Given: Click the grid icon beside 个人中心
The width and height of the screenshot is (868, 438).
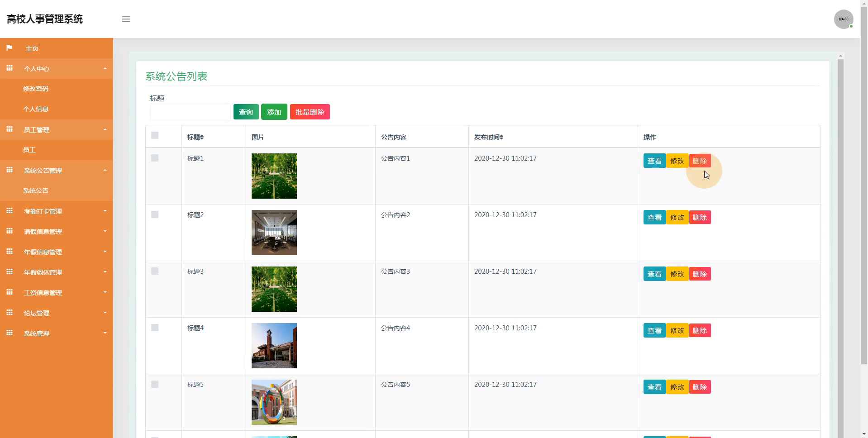Looking at the screenshot, I should tap(9, 68).
